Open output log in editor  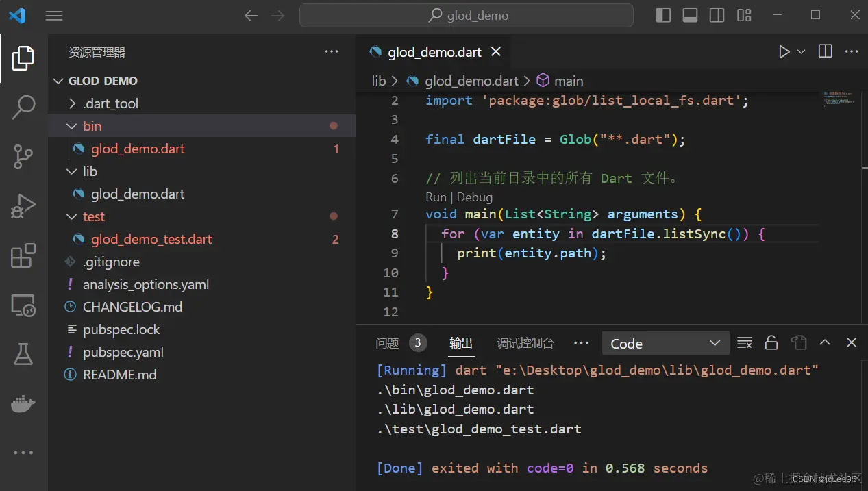point(798,342)
